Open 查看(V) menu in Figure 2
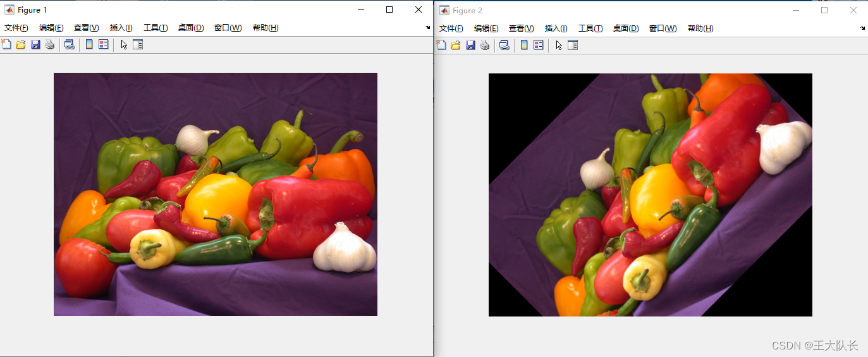 pos(521,28)
